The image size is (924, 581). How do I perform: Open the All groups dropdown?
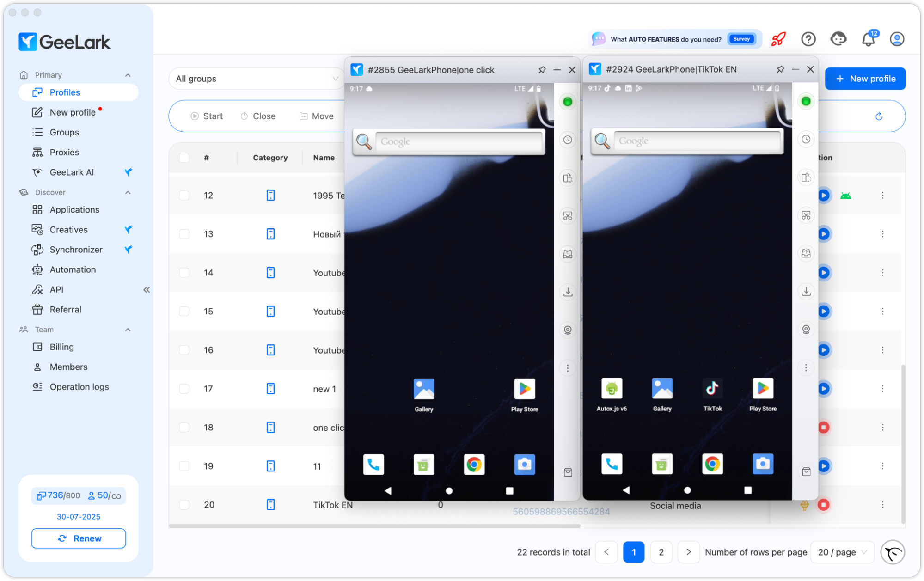tap(257, 79)
